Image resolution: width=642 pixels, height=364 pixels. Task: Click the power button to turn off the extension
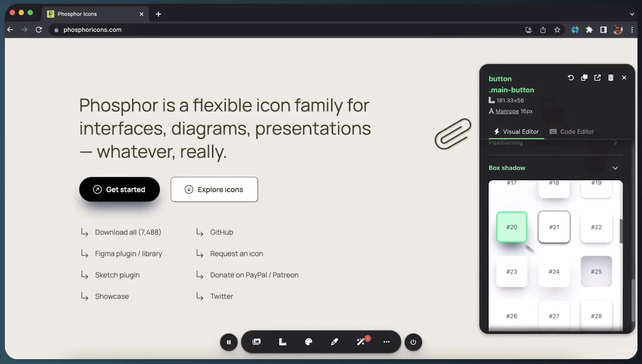click(413, 342)
